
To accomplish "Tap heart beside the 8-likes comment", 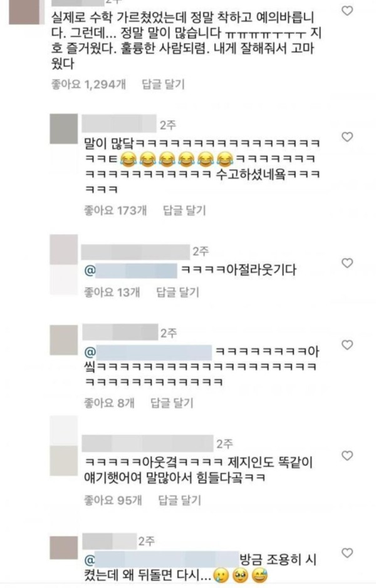I will point(347,344).
